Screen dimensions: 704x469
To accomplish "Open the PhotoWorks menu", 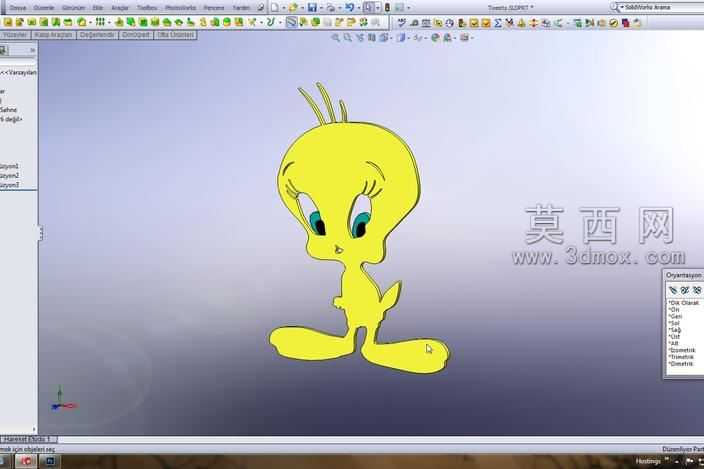I will click(x=180, y=8).
